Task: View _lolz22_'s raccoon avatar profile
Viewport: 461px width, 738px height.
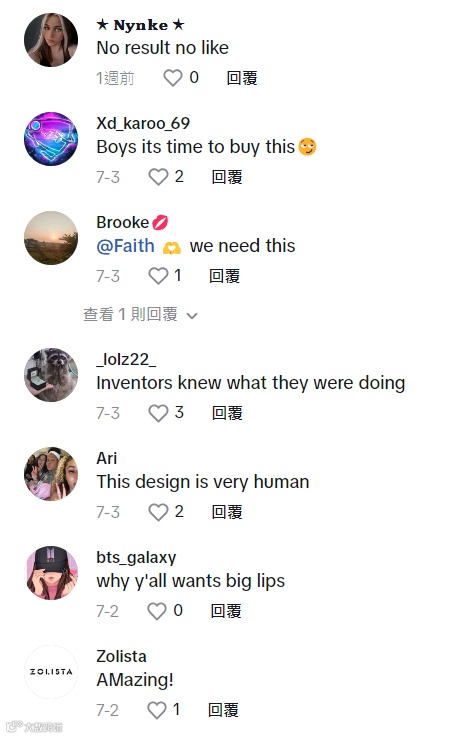Action: (x=51, y=375)
